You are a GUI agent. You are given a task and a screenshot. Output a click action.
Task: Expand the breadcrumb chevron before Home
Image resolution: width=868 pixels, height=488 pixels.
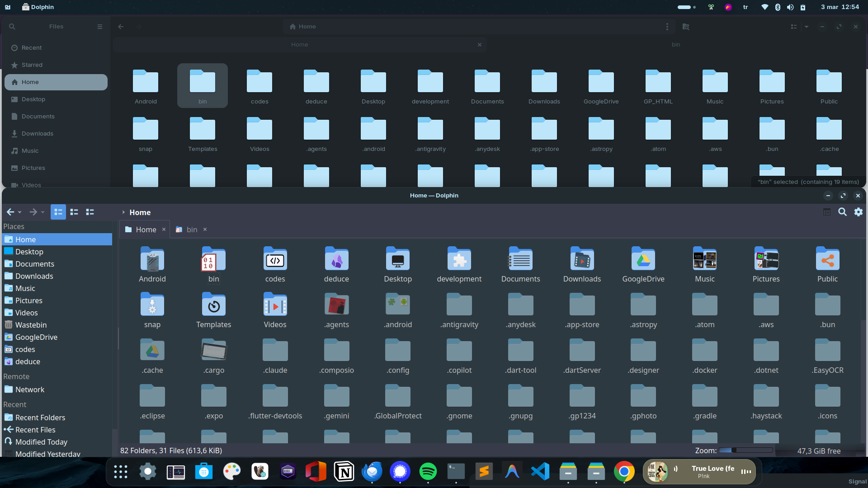click(123, 212)
